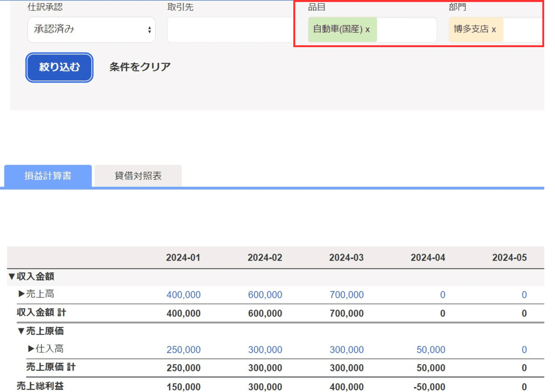Image resolution: width=555 pixels, height=392 pixels.
Task: Expand the 仕入高 row
Action: click(x=31, y=348)
